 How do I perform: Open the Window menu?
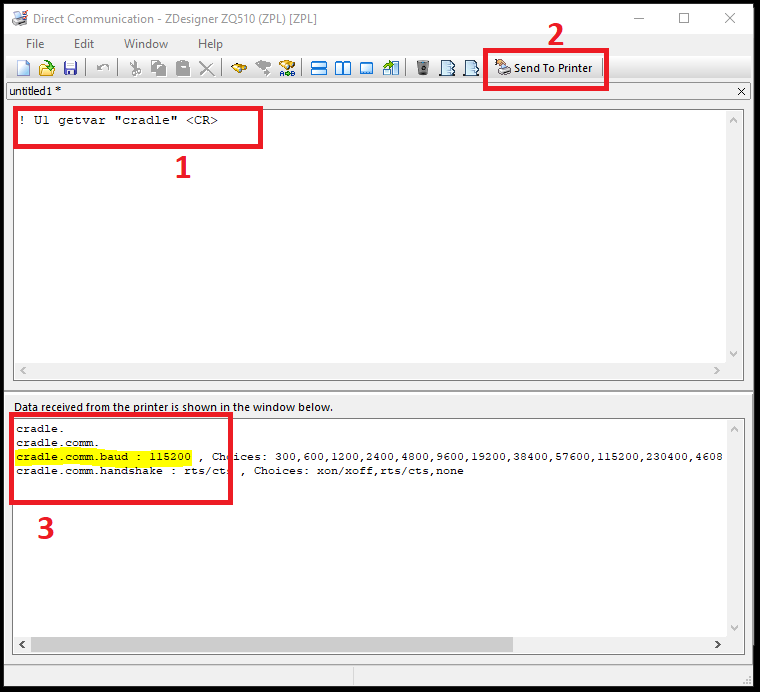[146, 44]
